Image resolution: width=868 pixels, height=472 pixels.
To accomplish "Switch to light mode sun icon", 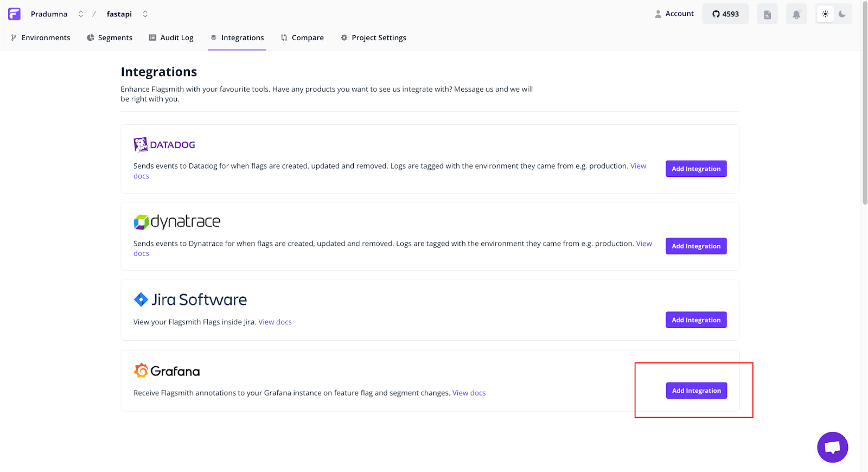I will click(825, 14).
